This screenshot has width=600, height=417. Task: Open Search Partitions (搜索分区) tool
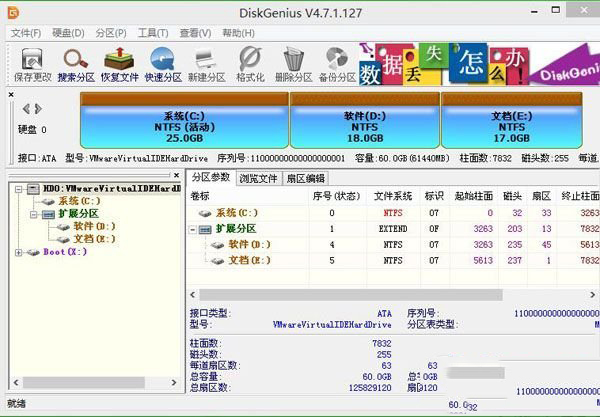click(x=76, y=65)
